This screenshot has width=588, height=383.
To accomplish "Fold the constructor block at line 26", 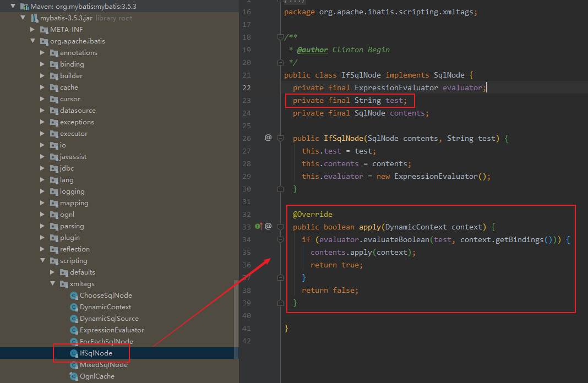I will pyautogui.click(x=280, y=138).
